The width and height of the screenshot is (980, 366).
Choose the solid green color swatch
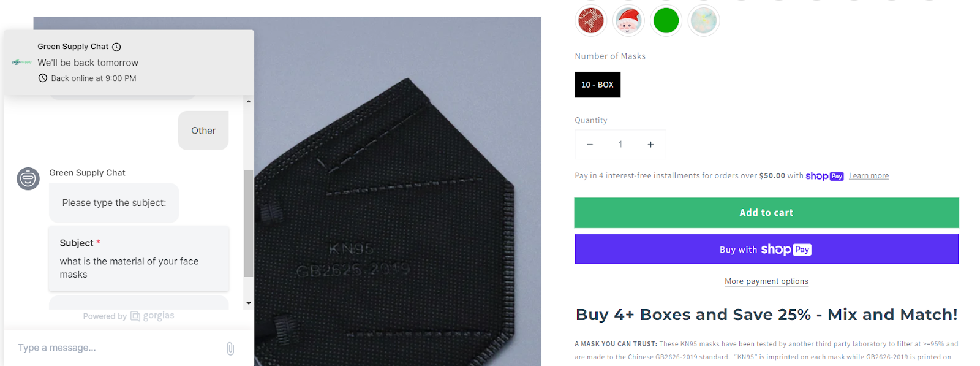666,21
